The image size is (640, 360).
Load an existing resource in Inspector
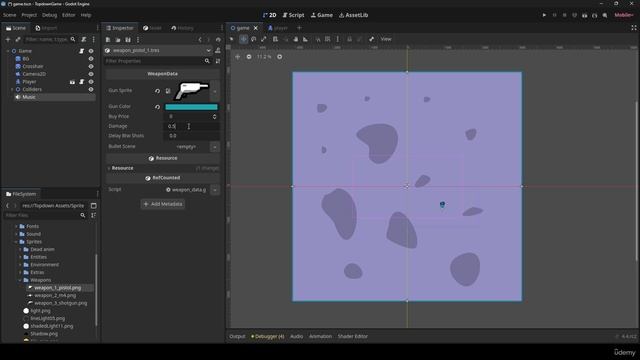(x=118, y=40)
